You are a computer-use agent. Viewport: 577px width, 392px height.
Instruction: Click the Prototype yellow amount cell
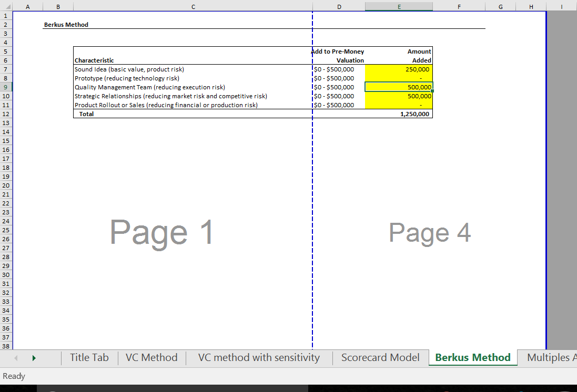pos(399,78)
